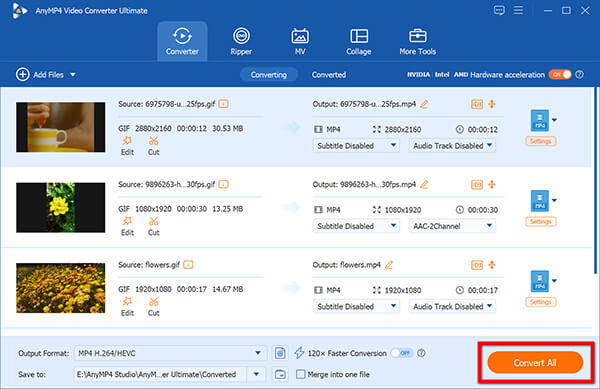600x389 pixels.
Task: Show media info for 9896263 30fps.gif source
Action: pos(223,184)
